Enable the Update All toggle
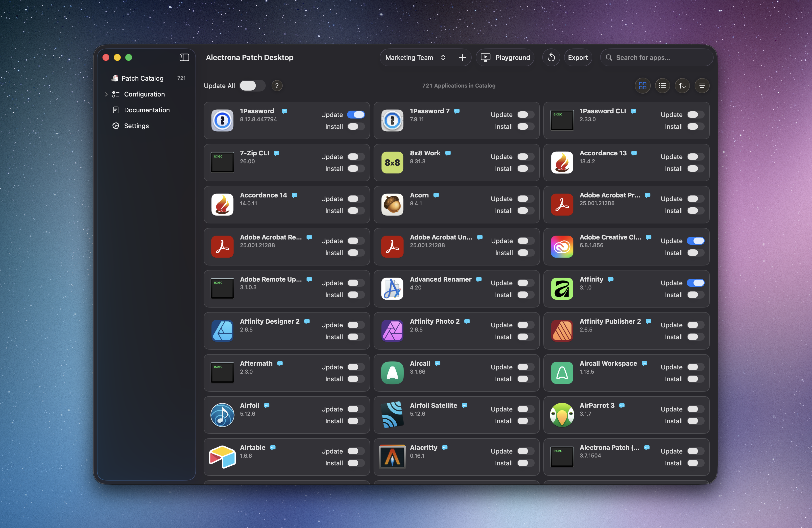Screen dimensions: 812x528 point(252,86)
